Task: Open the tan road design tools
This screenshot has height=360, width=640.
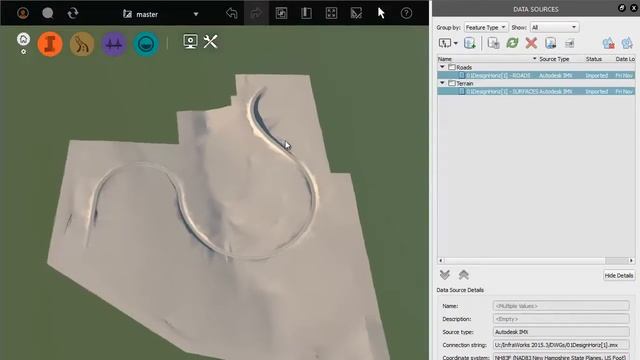Action: (82, 44)
